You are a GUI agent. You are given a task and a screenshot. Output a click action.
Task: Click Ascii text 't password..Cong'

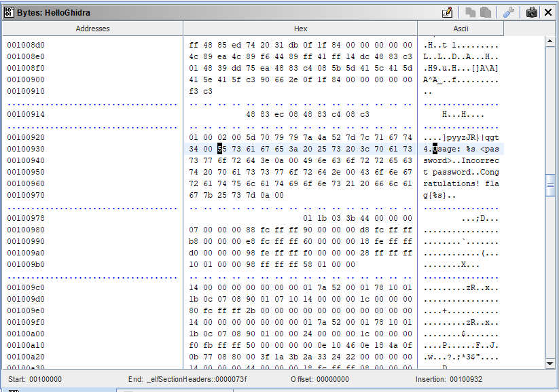[461, 172]
